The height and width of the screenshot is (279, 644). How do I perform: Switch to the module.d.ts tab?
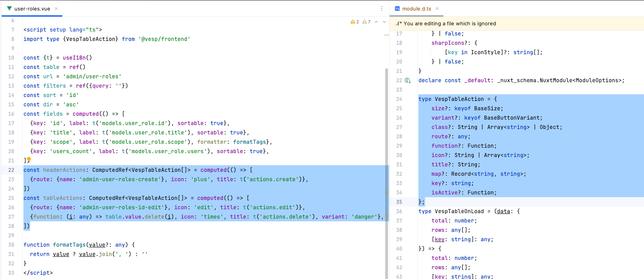(416, 9)
